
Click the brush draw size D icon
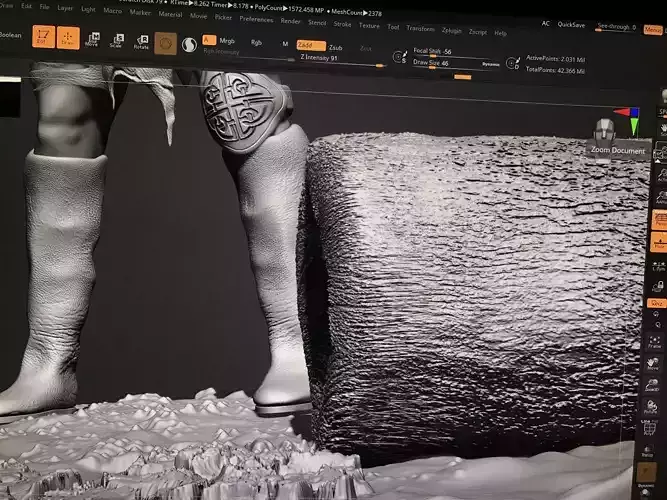(513, 63)
